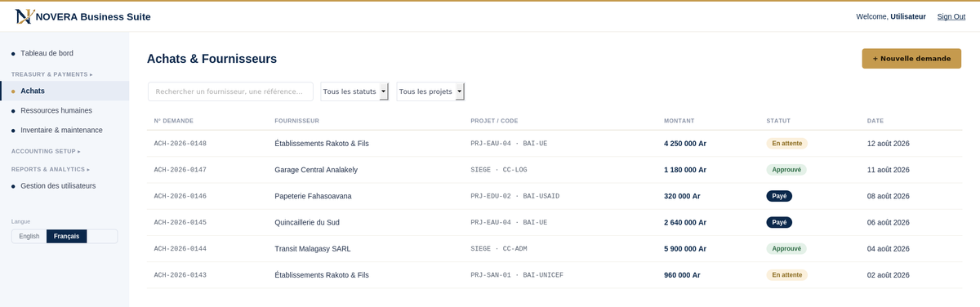Click Établissements Rakoto & Fils in ACH-2026-0143 row

coord(322,275)
